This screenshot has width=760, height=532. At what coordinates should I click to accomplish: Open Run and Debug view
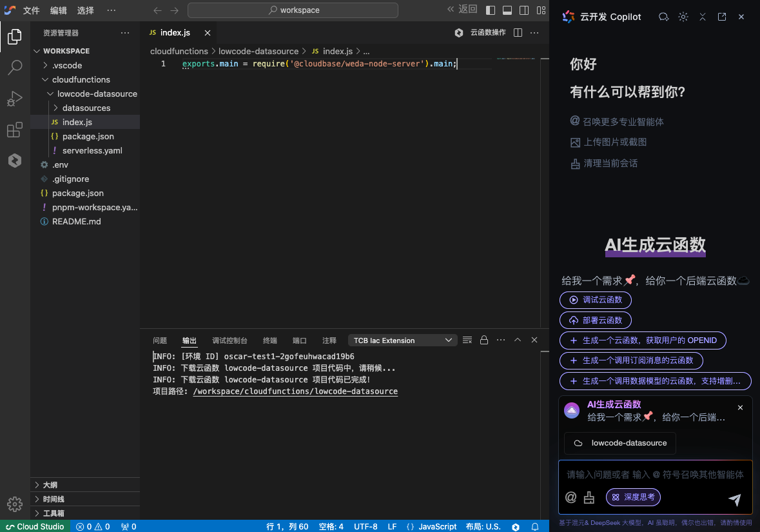[15, 99]
